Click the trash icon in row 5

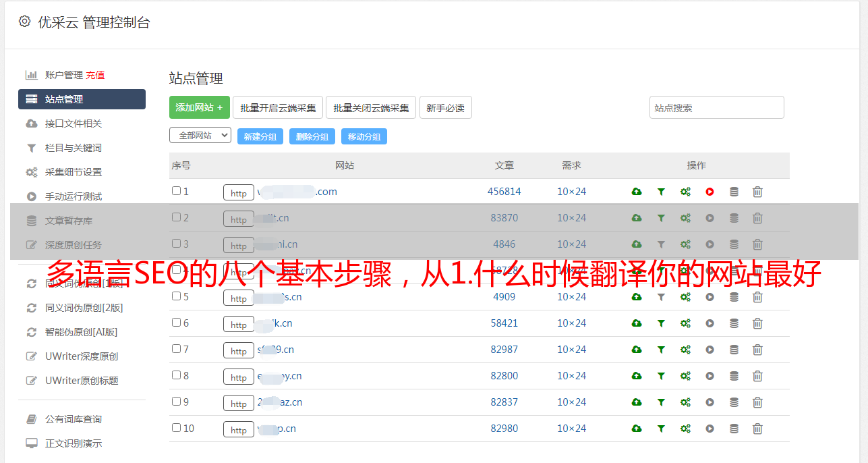pos(757,297)
